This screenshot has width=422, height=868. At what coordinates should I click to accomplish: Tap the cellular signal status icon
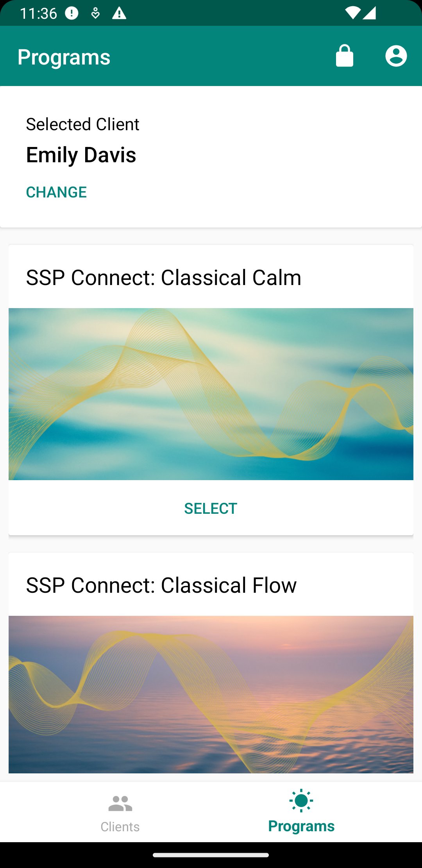point(370,13)
